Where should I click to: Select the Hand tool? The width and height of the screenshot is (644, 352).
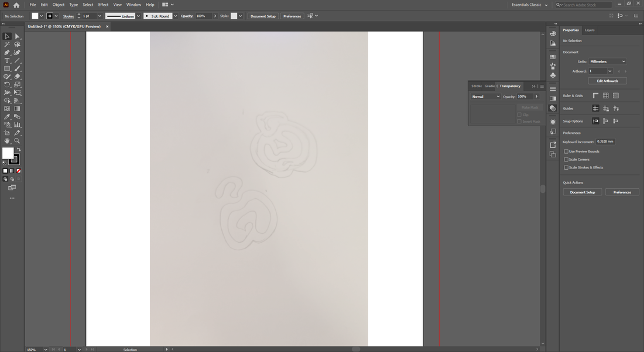tap(7, 141)
